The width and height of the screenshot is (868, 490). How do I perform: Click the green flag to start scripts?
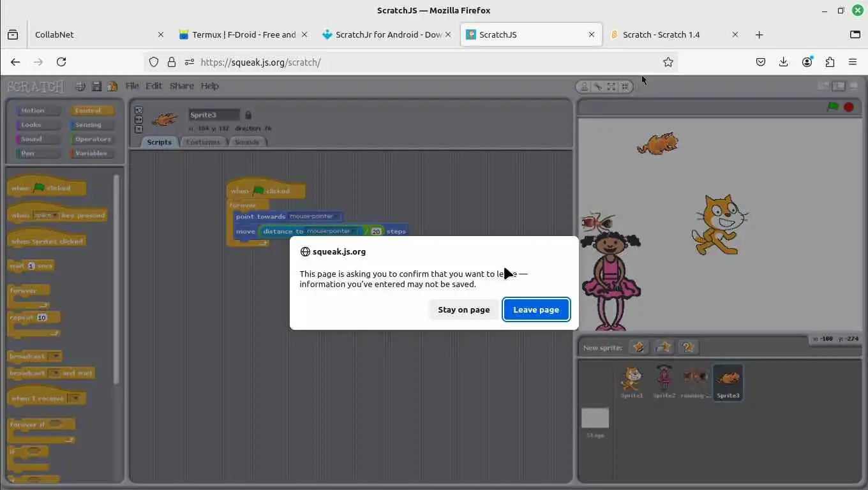tap(833, 107)
